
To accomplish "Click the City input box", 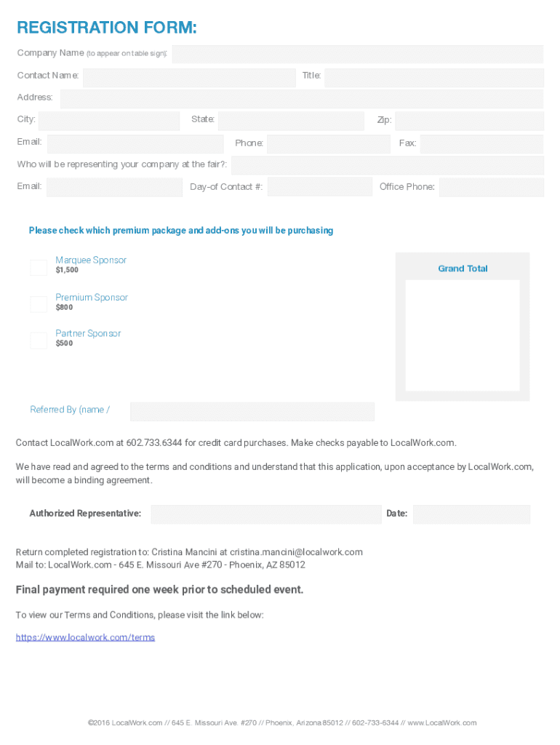I will 108,121.
